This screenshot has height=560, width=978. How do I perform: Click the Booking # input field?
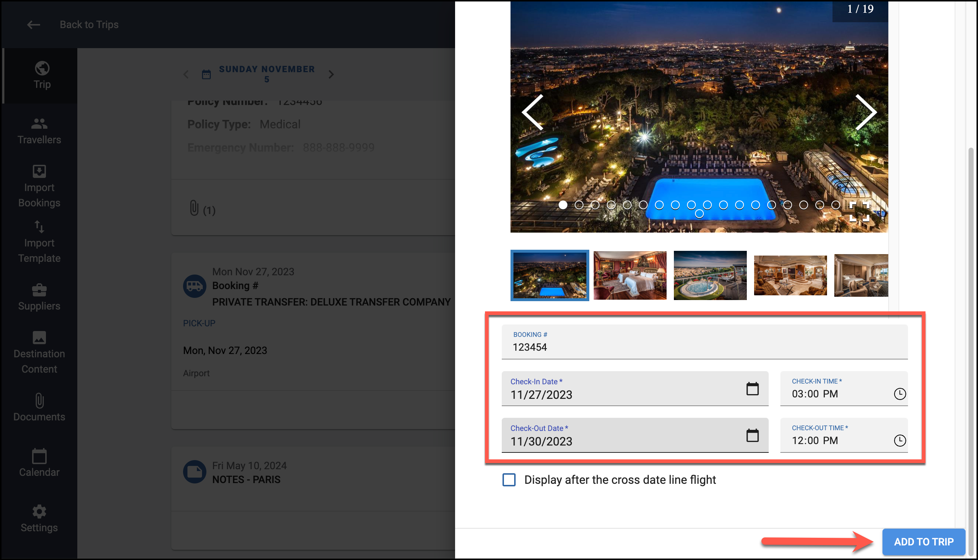705,342
